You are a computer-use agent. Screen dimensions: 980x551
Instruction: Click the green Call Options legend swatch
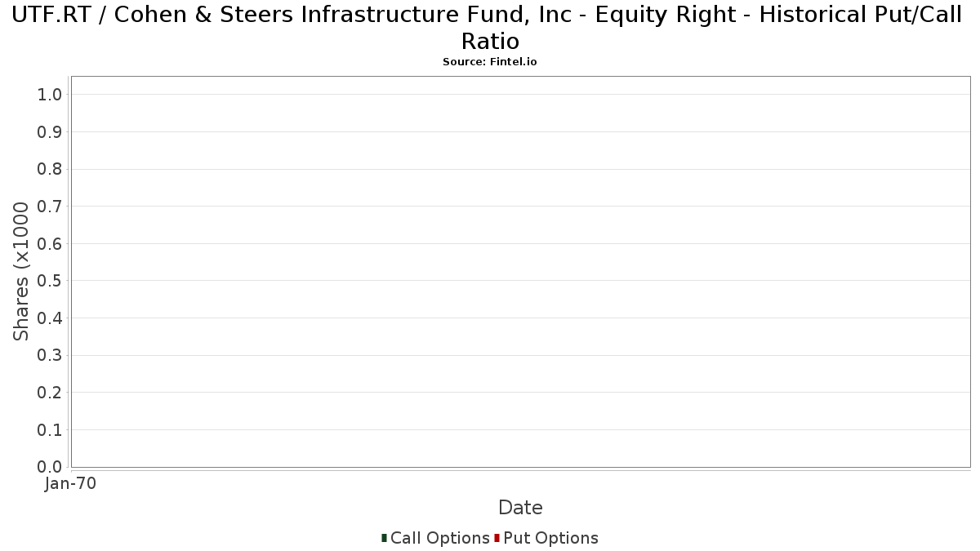[384, 538]
